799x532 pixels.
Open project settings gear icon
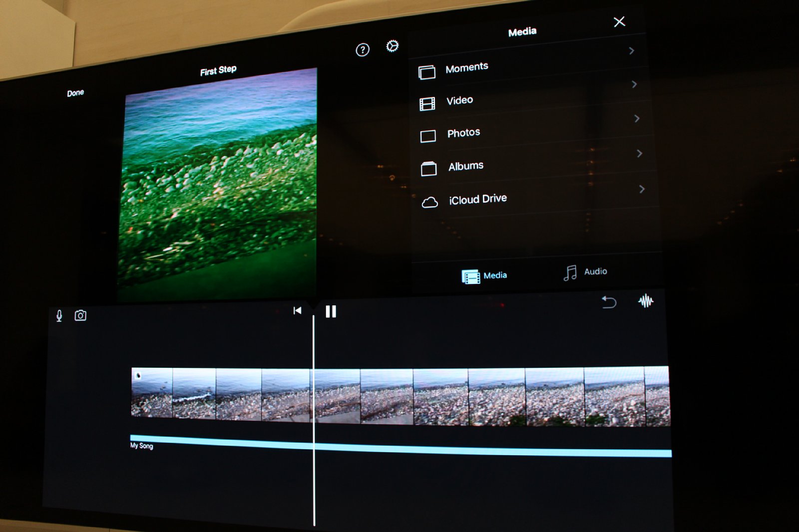[x=393, y=46]
